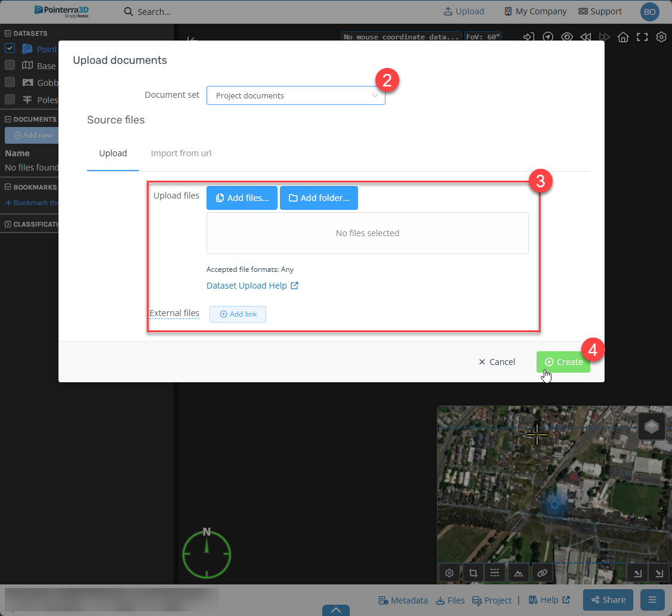672x616 pixels.
Task: Click the home view icon in viewer toolbar
Action: [623, 37]
